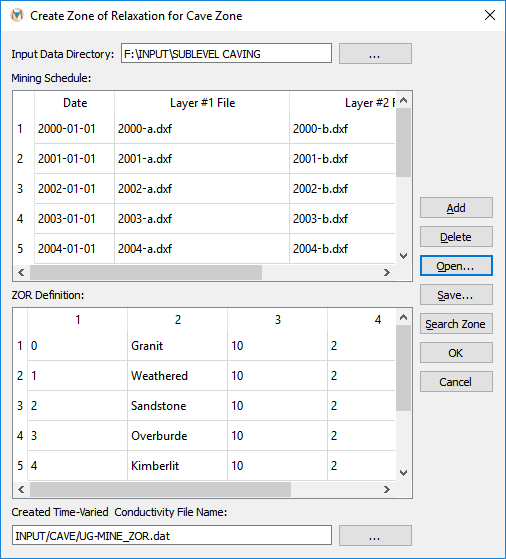Viewport: 506px width, 559px height.
Task: Click the Cancel button
Action: click(456, 382)
